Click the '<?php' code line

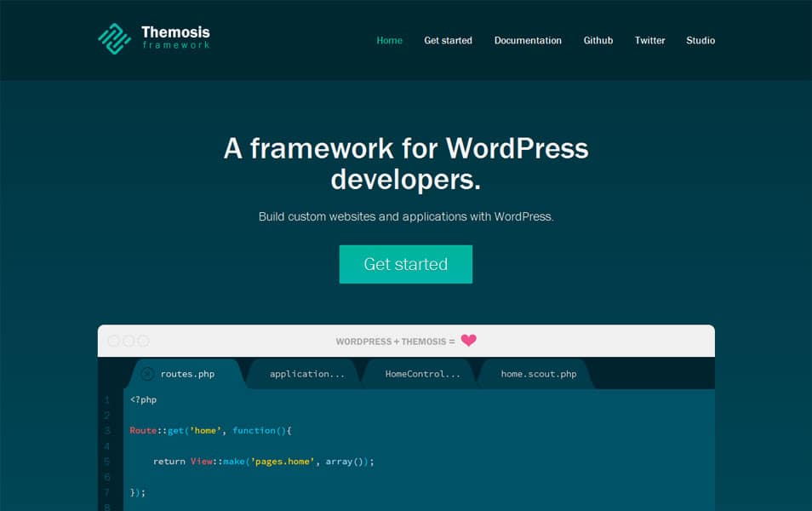click(144, 399)
